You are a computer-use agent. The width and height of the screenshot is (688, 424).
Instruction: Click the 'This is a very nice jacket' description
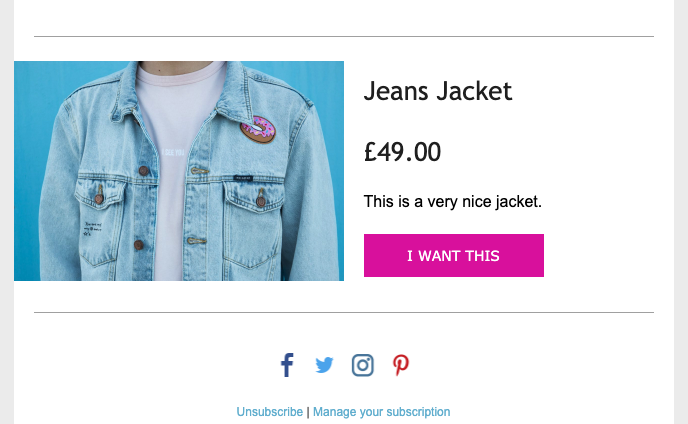point(453,201)
